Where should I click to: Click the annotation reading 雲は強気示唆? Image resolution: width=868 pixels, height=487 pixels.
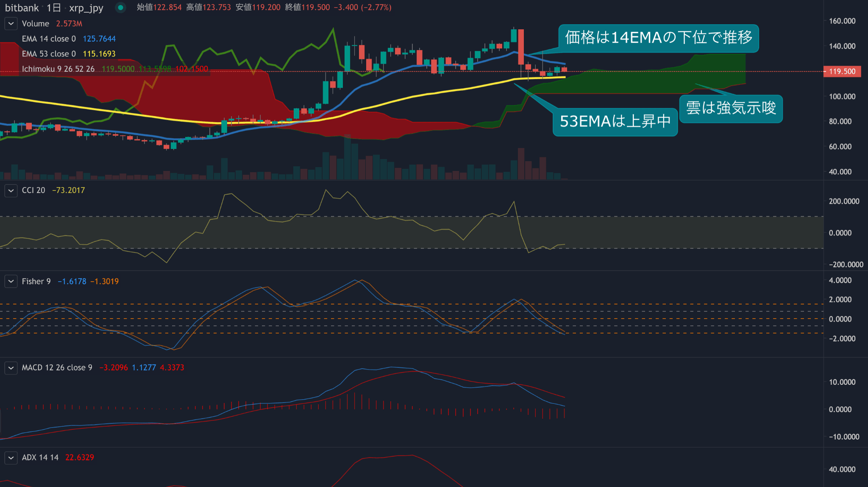click(731, 109)
